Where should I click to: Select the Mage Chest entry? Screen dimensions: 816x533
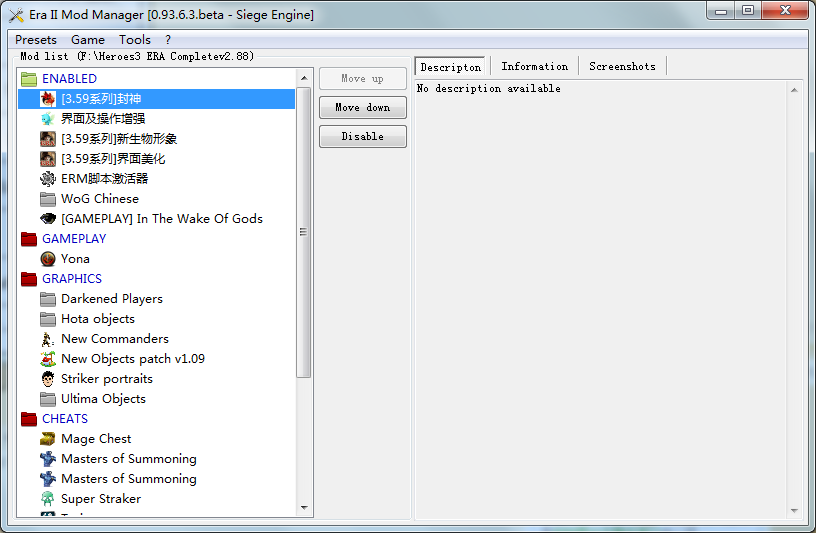tap(96, 439)
